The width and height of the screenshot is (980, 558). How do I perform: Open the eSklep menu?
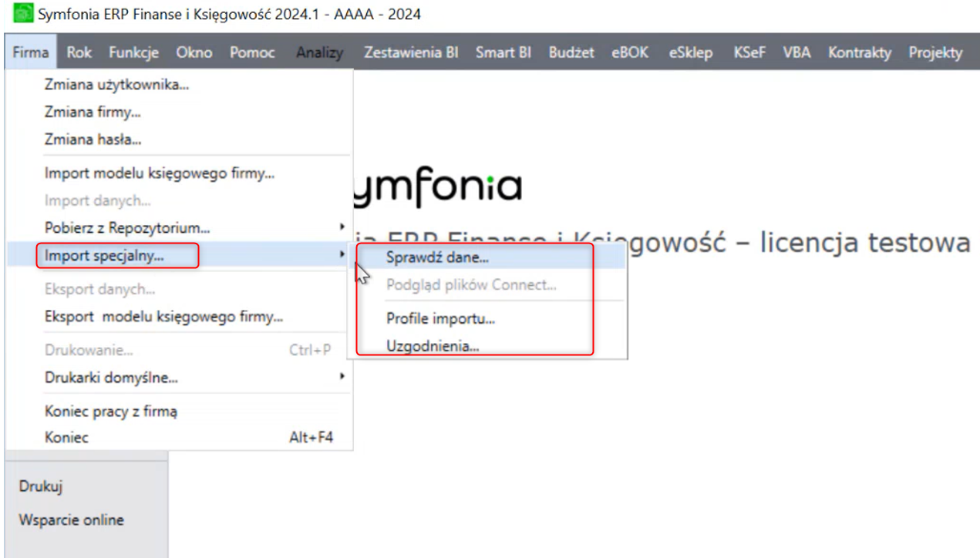pyautogui.click(x=691, y=52)
